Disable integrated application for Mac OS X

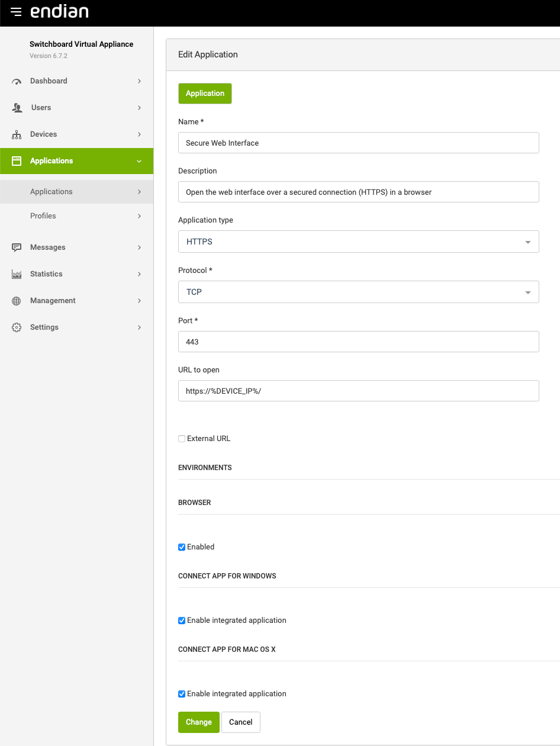pyautogui.click(x=182, y=694)
